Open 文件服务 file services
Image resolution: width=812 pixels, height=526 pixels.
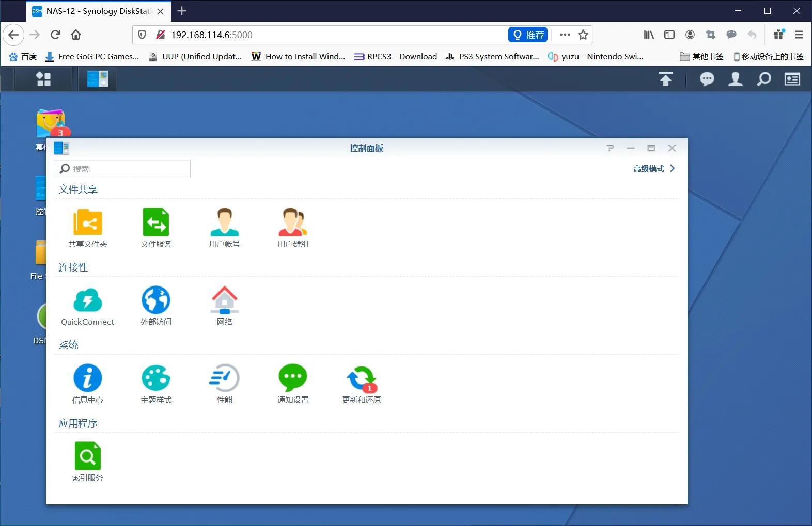tap(156, 222)
